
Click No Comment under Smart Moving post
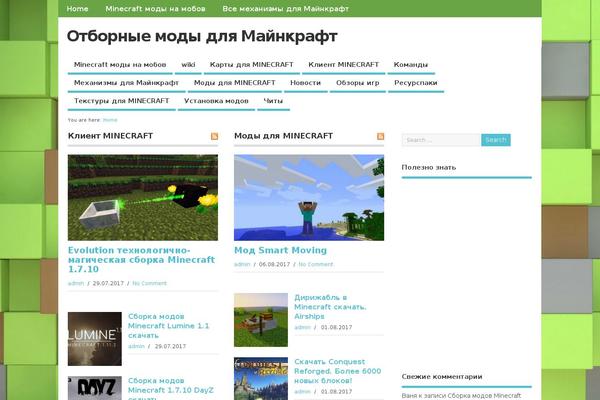pyautogui.click(x=316, y=264)
